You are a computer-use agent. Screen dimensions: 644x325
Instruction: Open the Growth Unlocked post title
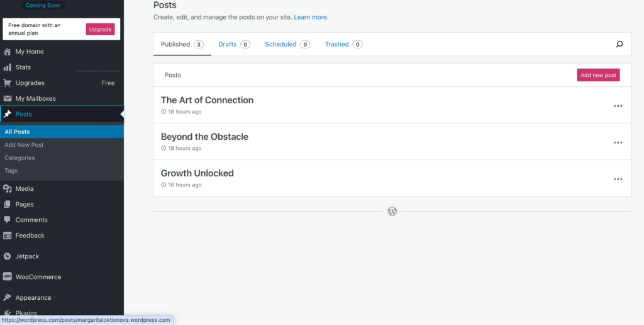pyautogui.click(x=197, y=173)
